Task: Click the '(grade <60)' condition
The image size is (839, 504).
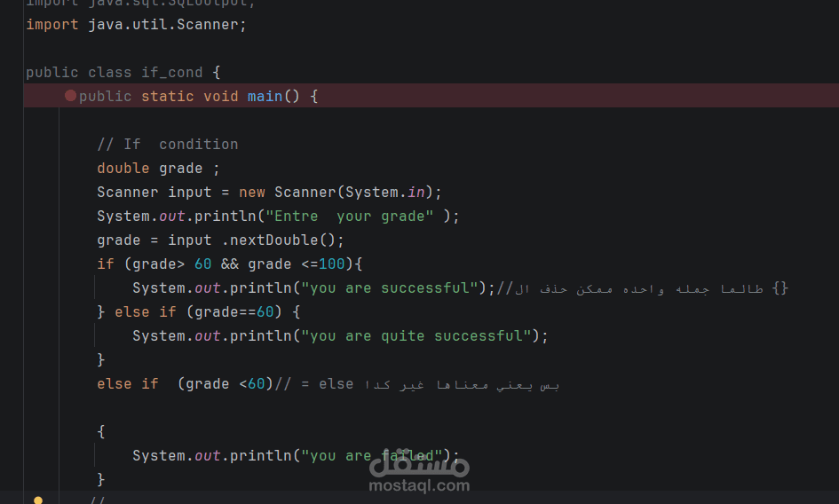Action: 225,384
